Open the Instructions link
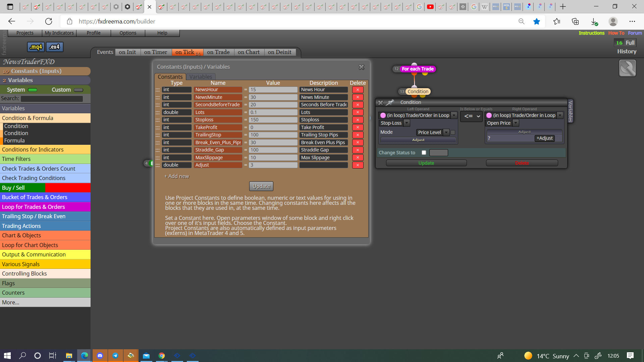This screenshot has width=644, height=362. click(591, 33)
